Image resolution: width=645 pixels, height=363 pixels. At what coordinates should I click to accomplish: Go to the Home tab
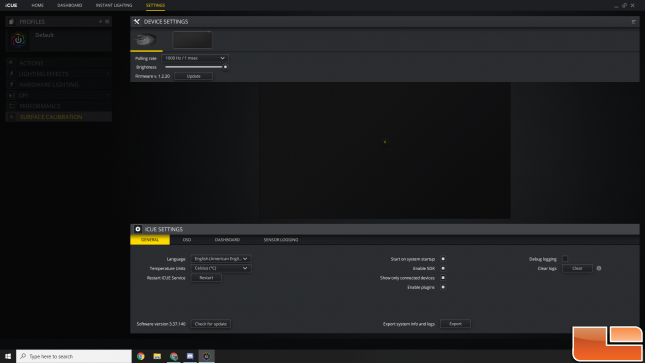point(37,5)
